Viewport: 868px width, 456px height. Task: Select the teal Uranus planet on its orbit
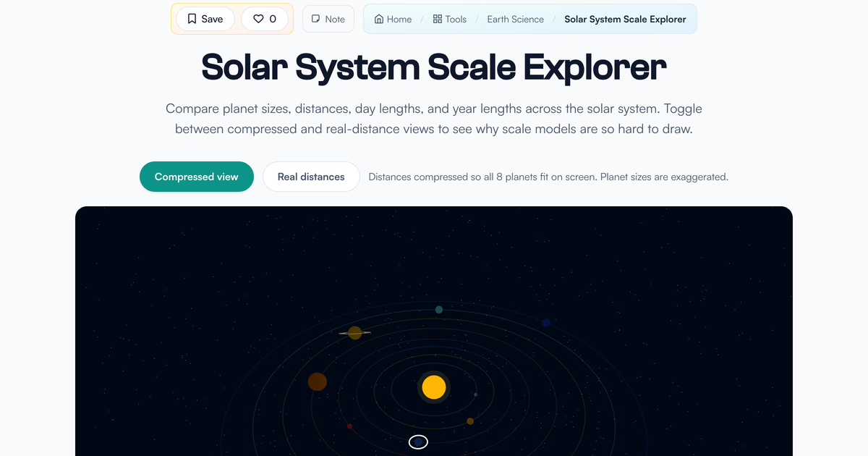(439, 310)
